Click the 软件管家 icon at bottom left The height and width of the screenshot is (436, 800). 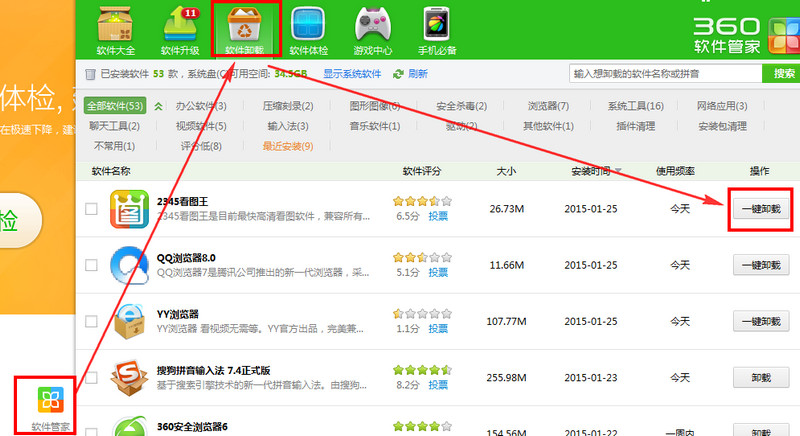(51, 399)
